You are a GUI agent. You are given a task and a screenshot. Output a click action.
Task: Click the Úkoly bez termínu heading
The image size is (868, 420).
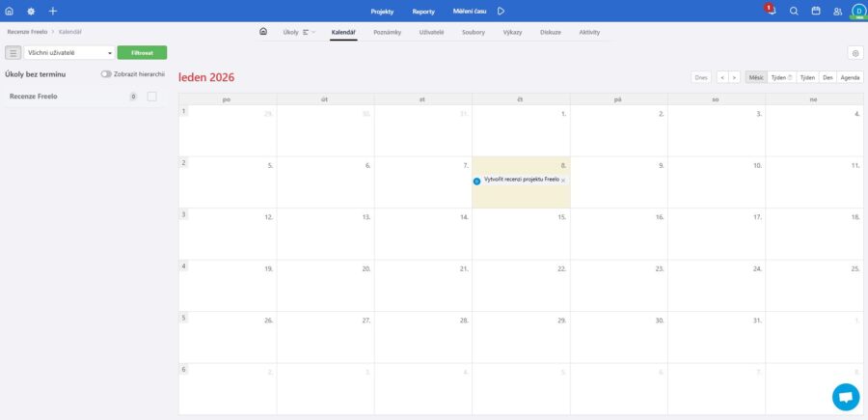pyautogui.click(x=36, y=73)
